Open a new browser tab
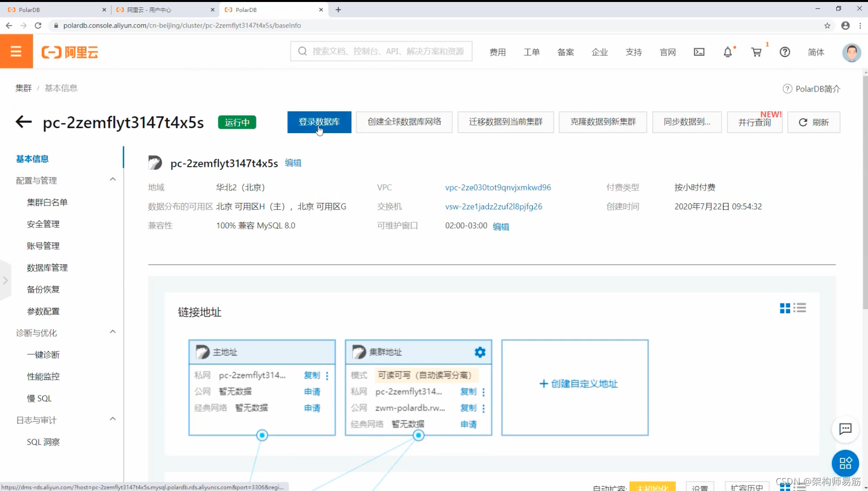This screenshot has width=868, height=491. click(338, 9)
